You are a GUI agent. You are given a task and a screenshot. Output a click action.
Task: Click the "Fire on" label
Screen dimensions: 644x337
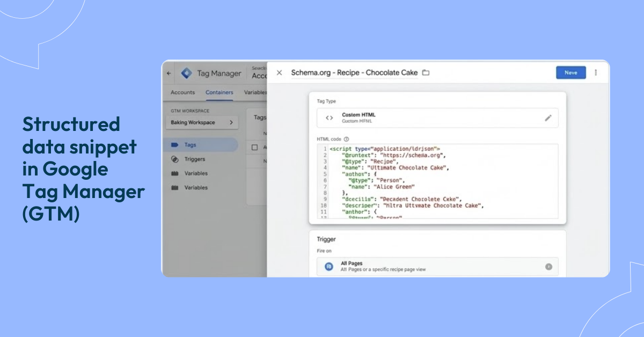[x=324, y=252]
